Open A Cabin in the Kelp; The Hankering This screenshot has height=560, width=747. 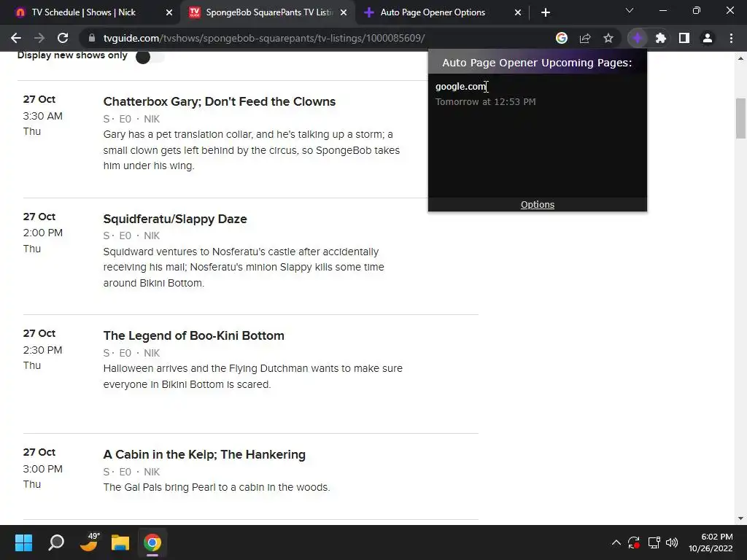pos(204,455)
